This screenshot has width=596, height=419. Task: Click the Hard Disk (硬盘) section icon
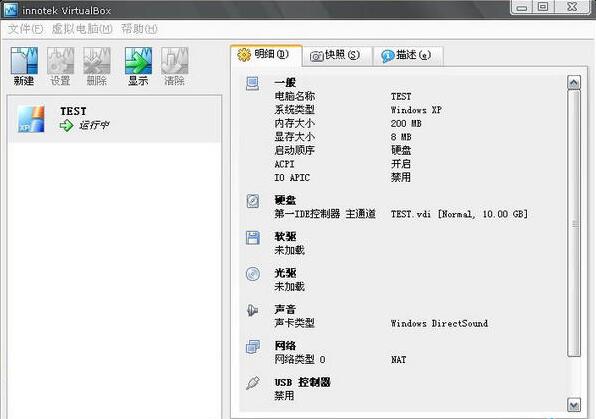(253, 201)
